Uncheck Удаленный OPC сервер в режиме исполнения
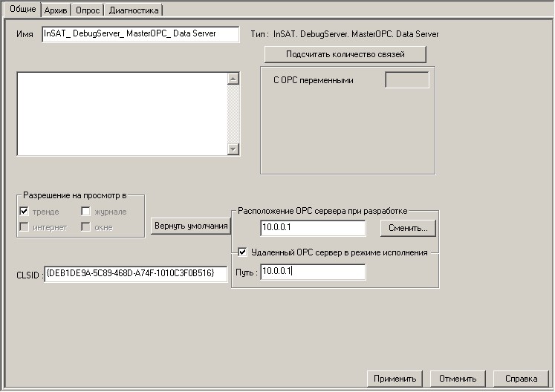 [242, 252]
